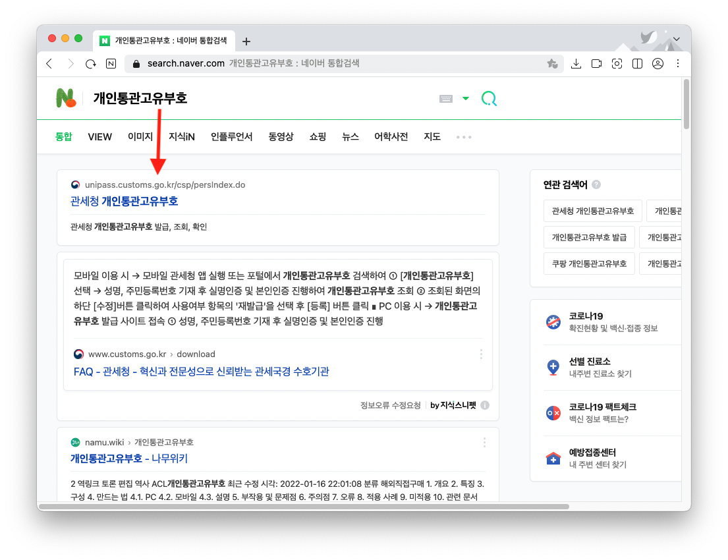
Task: Select related search 개인통관고유부호 발급
Action: pos(589,237)
